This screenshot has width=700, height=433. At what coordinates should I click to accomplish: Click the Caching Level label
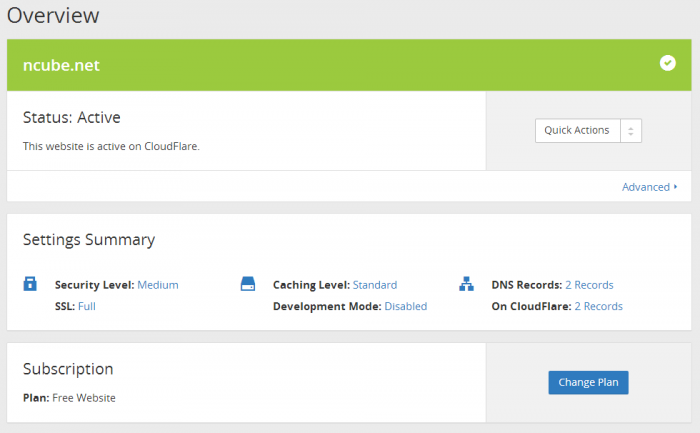[311, 285]
